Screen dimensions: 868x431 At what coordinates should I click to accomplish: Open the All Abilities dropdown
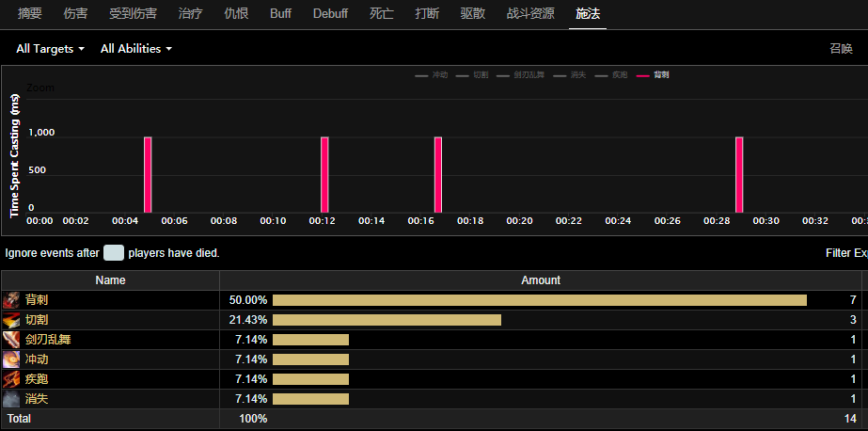pos(135,49)
